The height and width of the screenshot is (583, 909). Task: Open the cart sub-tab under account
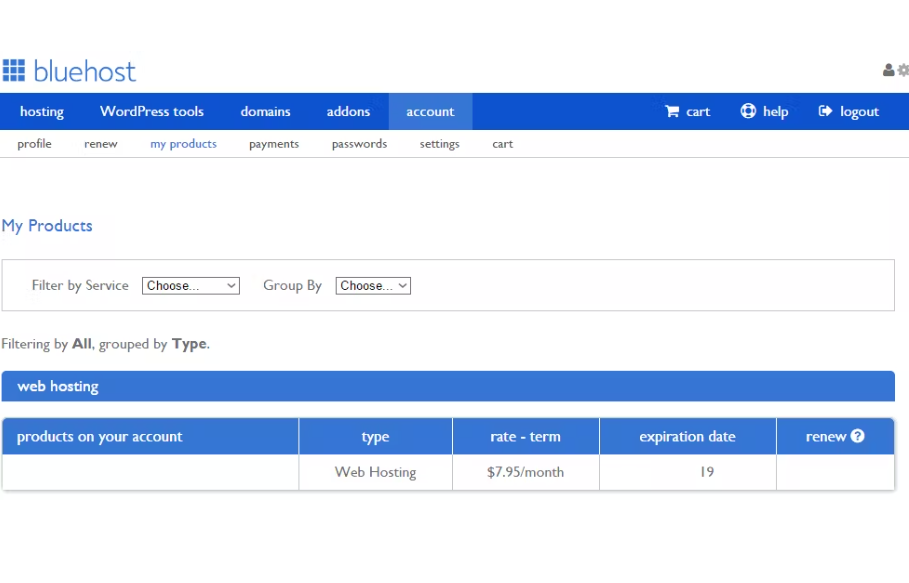click(503, 144)
